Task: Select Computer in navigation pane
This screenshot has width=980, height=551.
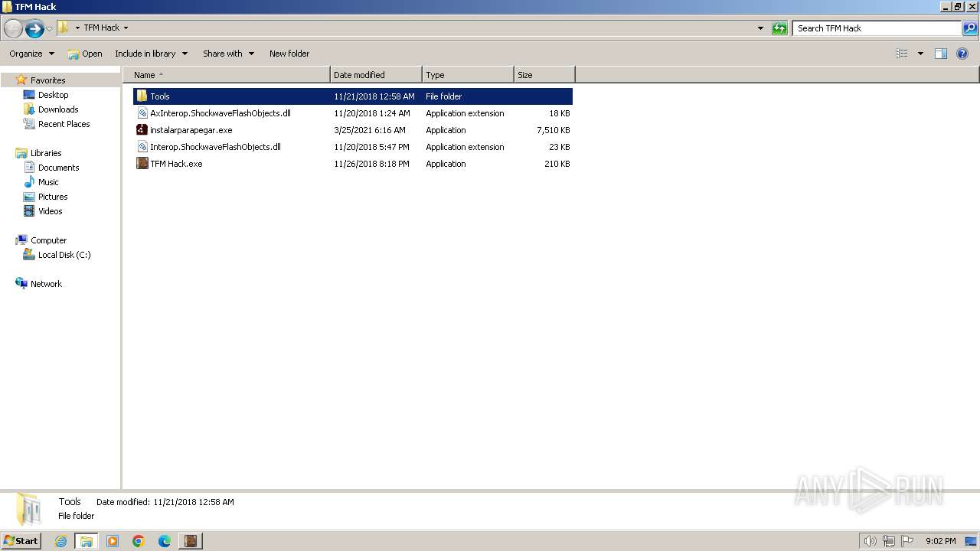Action: tap(48, 240)
